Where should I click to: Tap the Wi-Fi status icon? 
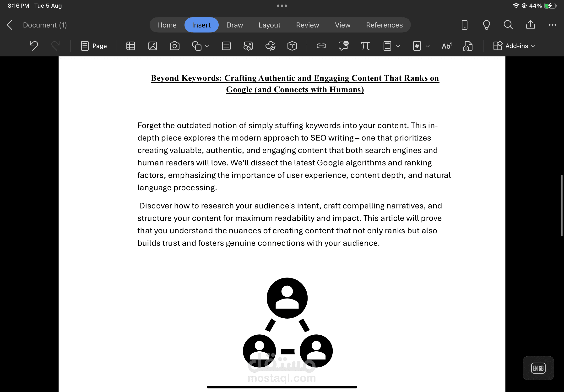tap(516, 6)
